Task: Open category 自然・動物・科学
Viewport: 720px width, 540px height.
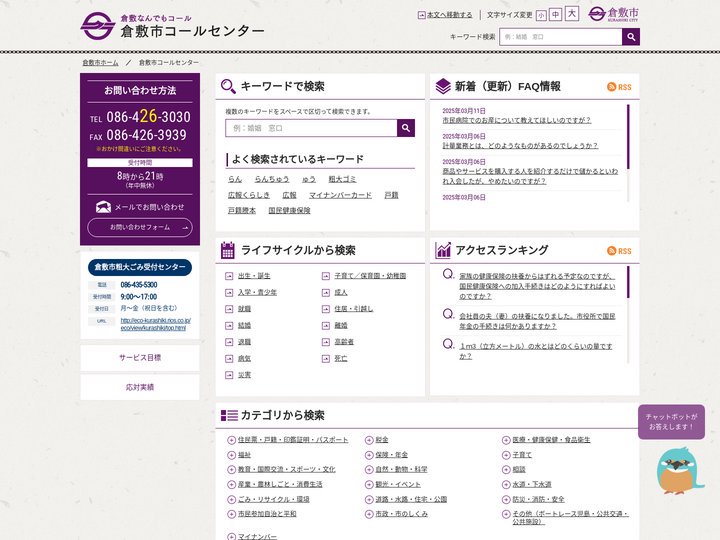Action: pos(401,470)
